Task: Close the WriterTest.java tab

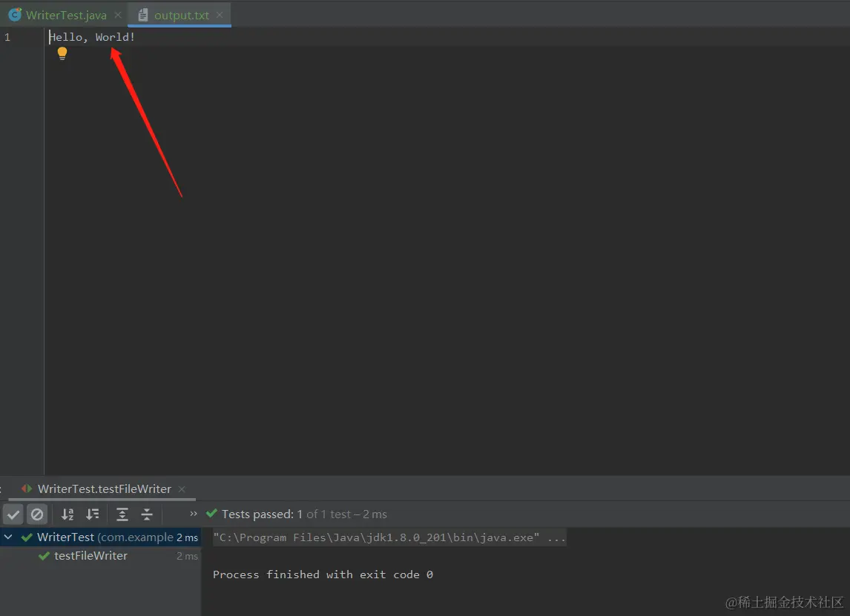Action: (x=118, y=15)
